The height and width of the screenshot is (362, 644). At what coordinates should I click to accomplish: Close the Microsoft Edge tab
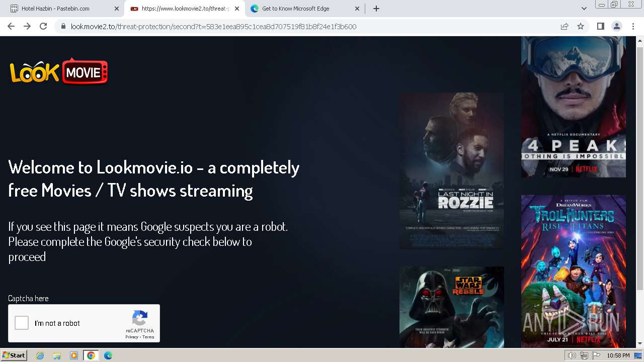(357, 9)
